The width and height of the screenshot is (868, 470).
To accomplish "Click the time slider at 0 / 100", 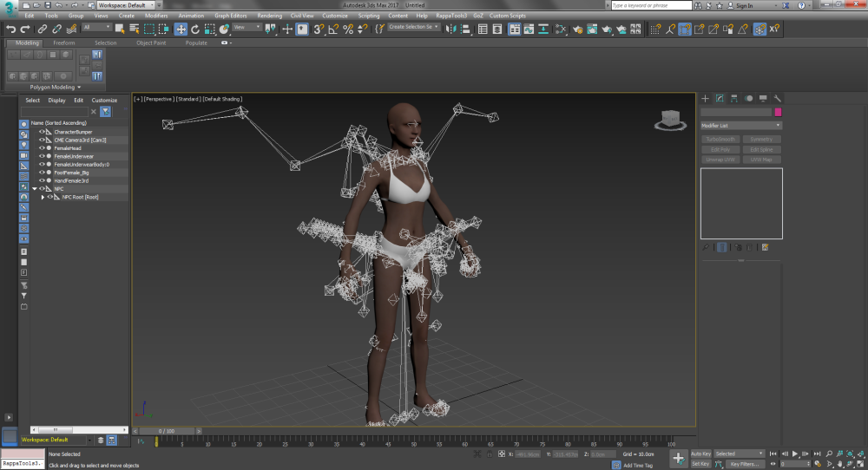I will (167, 431).
